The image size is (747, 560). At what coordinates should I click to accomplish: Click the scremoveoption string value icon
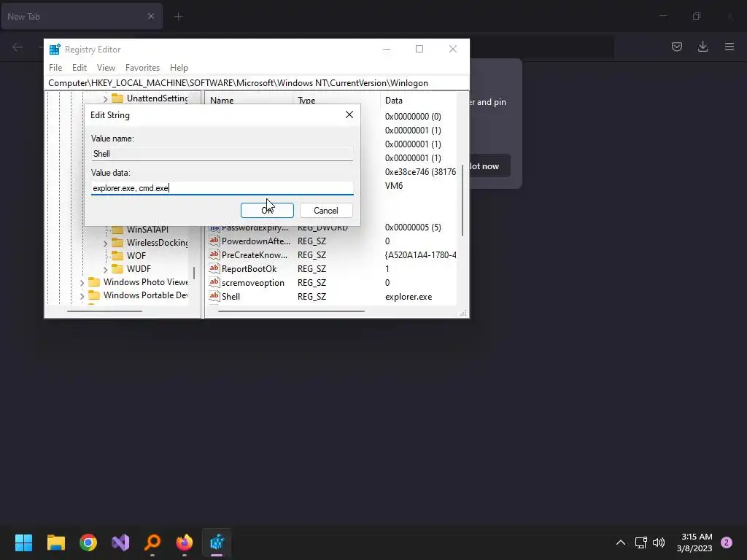click(x=214, y=282)
